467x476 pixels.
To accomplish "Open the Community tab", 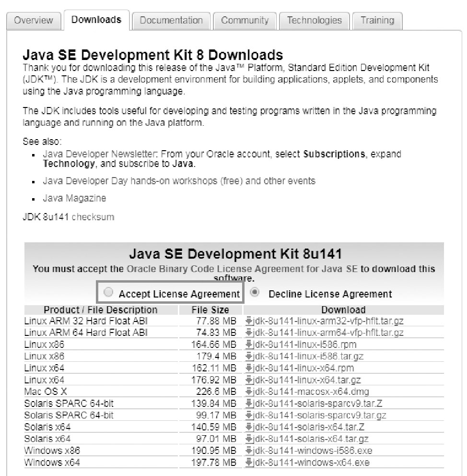I will point(245,20).
